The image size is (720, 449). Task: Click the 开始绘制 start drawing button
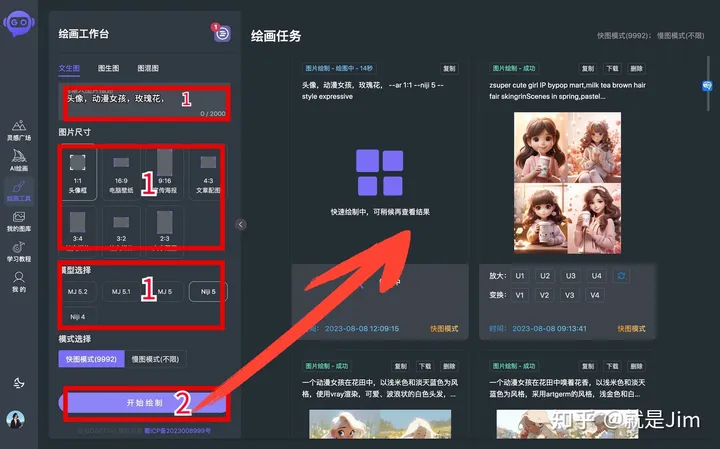coord(144,402)
